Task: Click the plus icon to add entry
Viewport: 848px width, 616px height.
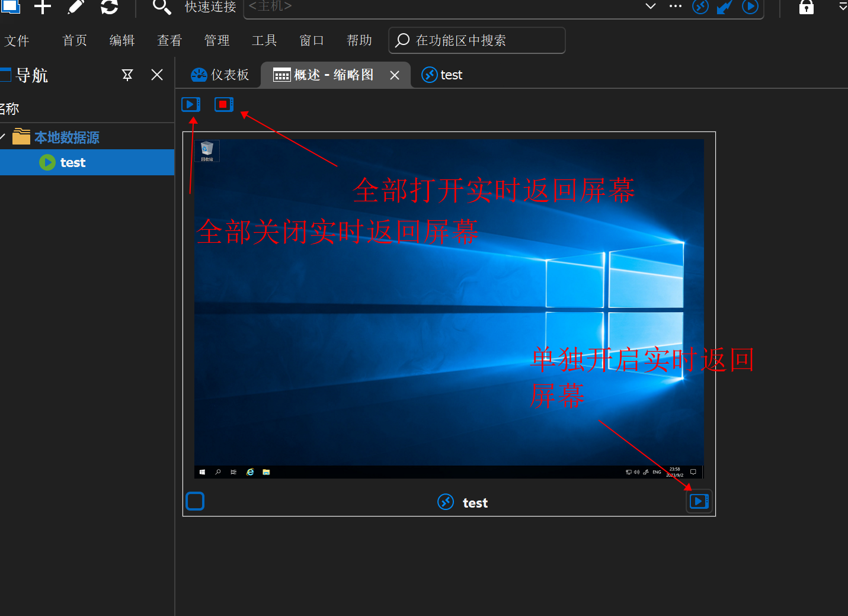Action: coord(43,7)
